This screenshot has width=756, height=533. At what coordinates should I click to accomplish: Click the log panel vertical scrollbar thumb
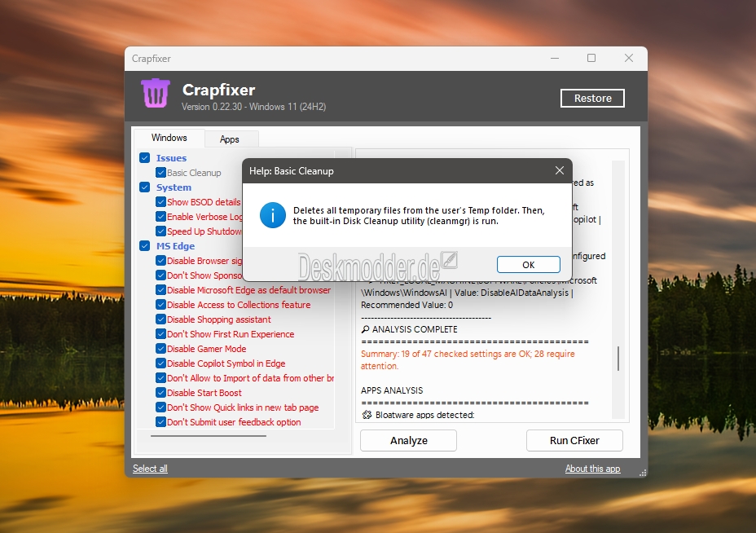coord(618,359)
